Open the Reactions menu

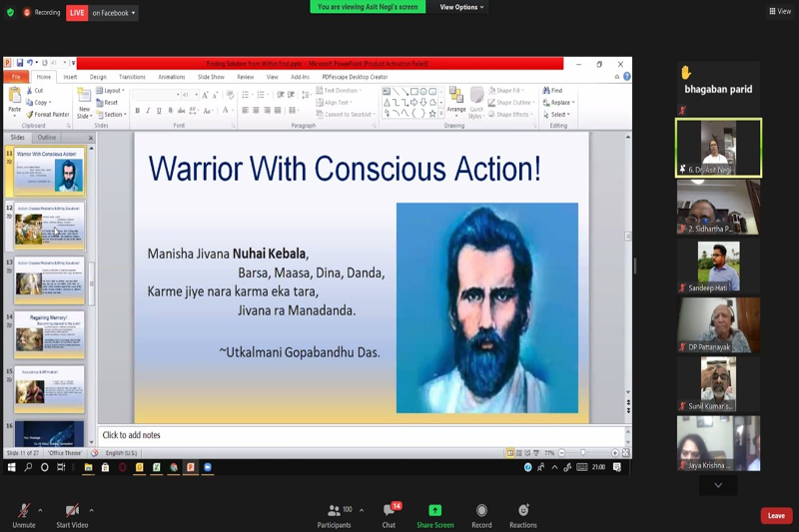[x=522, y=513]
